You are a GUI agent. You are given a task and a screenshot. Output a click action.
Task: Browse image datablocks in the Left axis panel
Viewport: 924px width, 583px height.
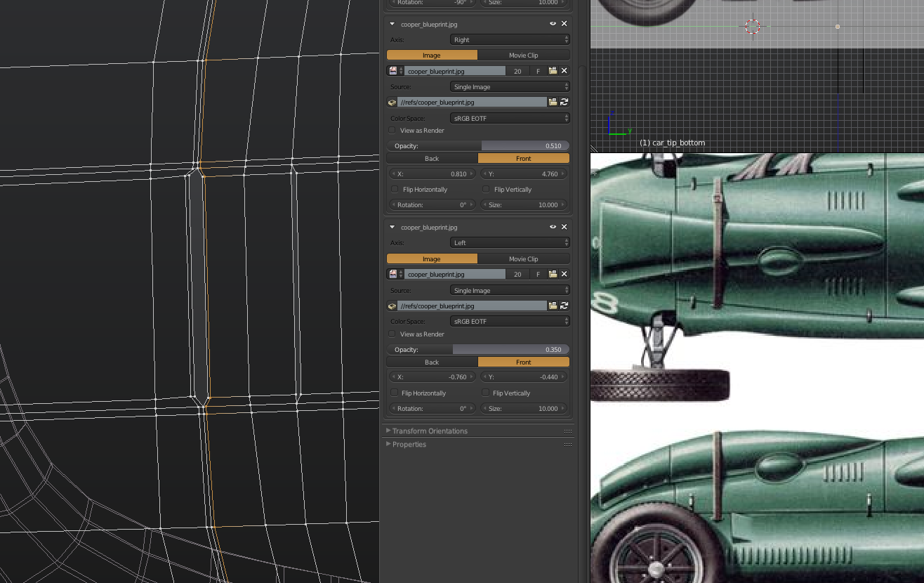pos(395,275)
